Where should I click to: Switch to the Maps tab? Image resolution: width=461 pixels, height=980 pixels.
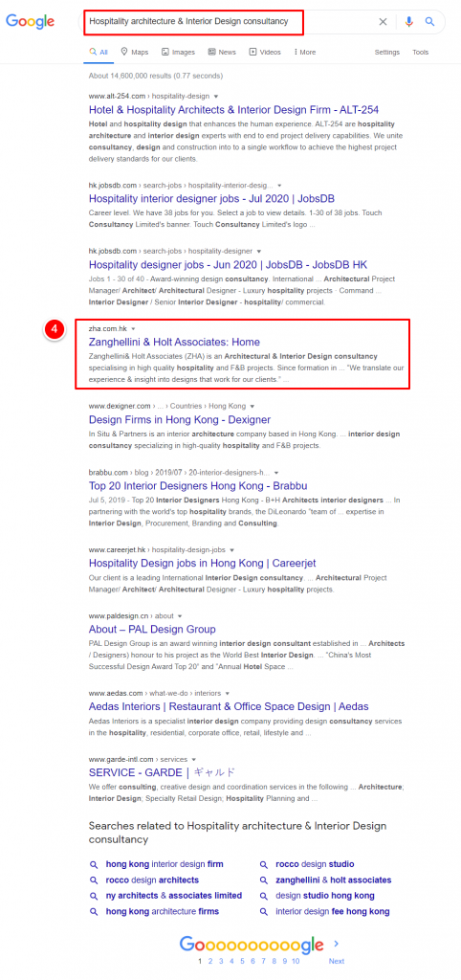tap(134, 53)
